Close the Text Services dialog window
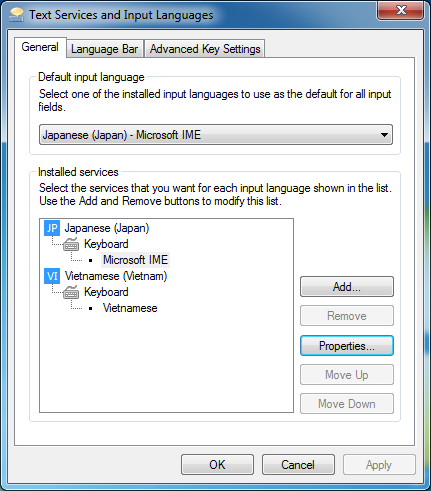This screenshot has height=491, width=431. point(401,10)
